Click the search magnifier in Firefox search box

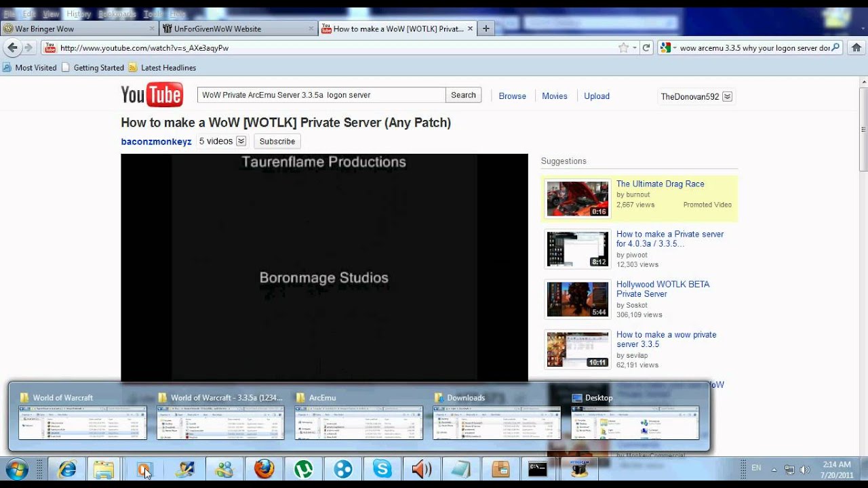click(835, 47)
